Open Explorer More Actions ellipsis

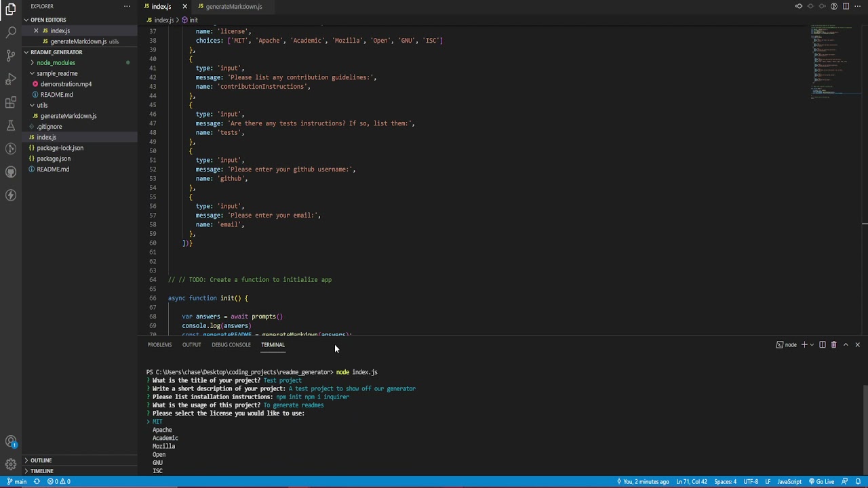(x=127, y=6)
